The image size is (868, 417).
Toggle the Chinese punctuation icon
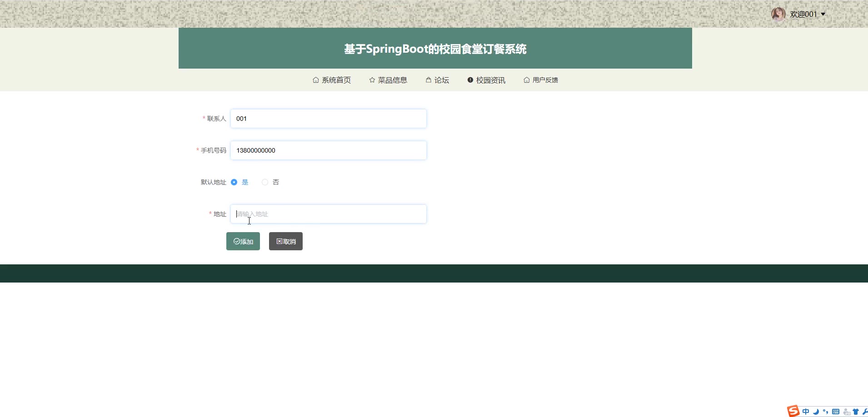(x=826, y=412)
